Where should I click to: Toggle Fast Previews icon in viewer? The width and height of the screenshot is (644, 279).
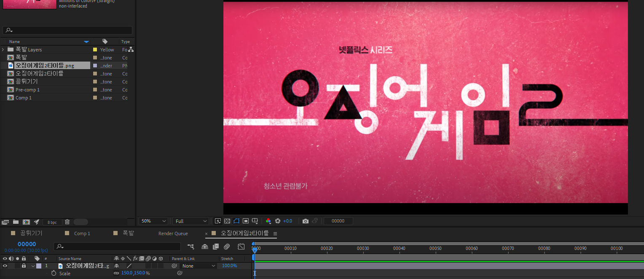pyautogui.click(x=218, y=221)
